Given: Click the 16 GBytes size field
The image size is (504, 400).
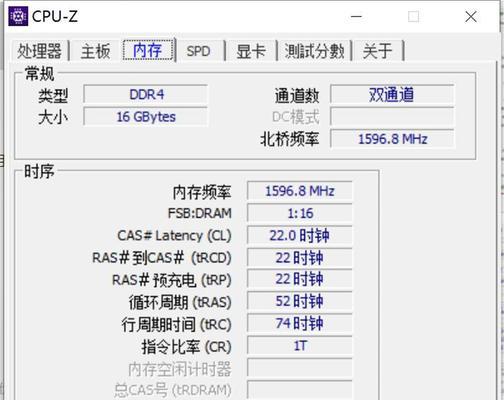Looking at the screenshot, I should pos(146,117).
